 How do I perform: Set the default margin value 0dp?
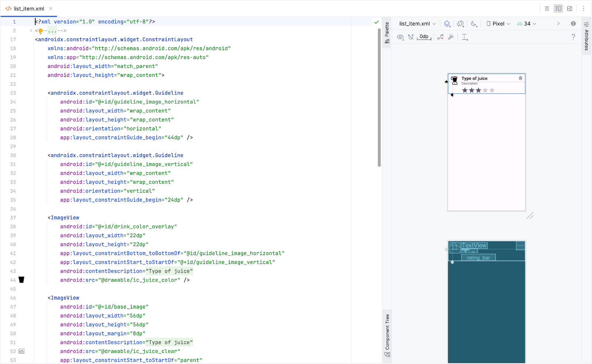coord(424,37)
